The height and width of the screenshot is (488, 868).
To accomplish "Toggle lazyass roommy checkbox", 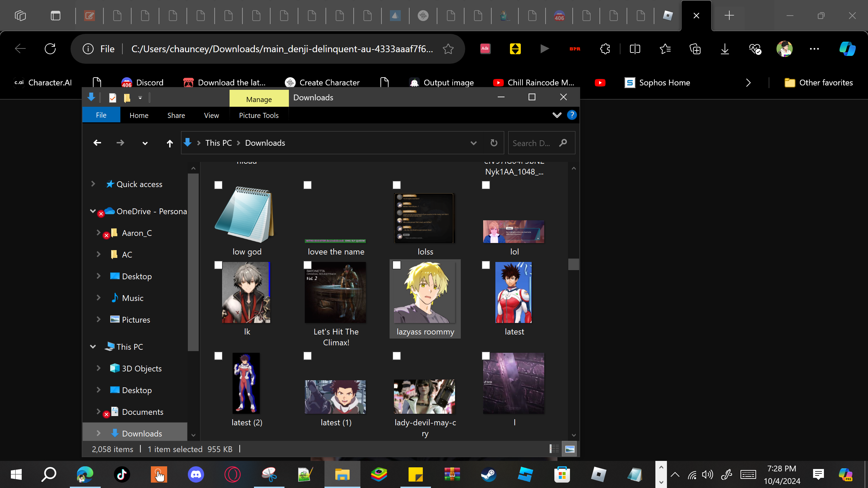I will tap(397, 265).
